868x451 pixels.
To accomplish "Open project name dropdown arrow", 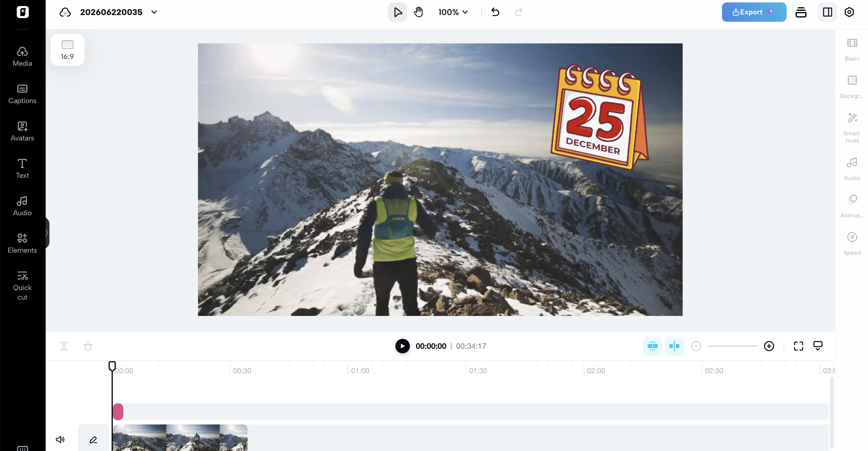I will tap(154, 12).
